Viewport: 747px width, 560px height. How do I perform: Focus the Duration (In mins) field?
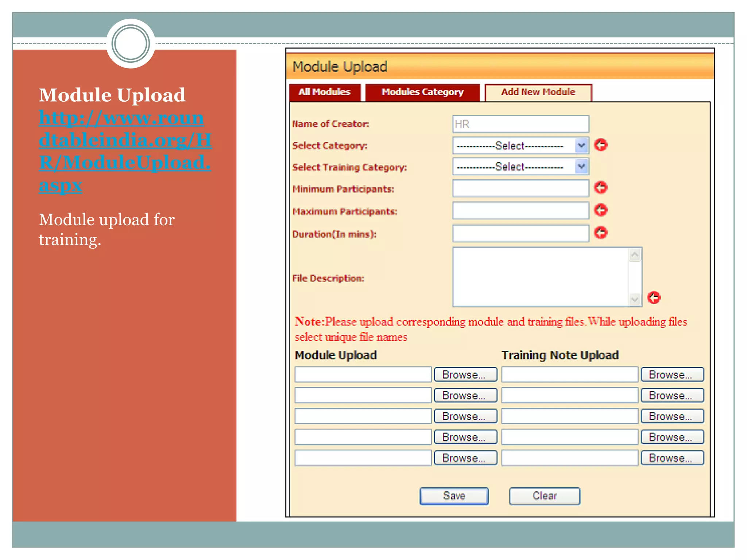(520, 233)
